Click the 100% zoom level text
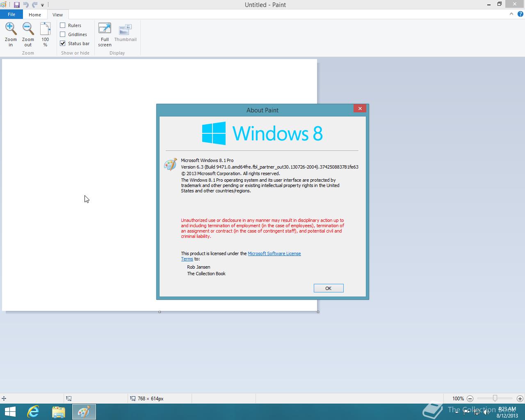Image resolution: width=525 pixels, height=420 pixels. click(x=458, y=399)
